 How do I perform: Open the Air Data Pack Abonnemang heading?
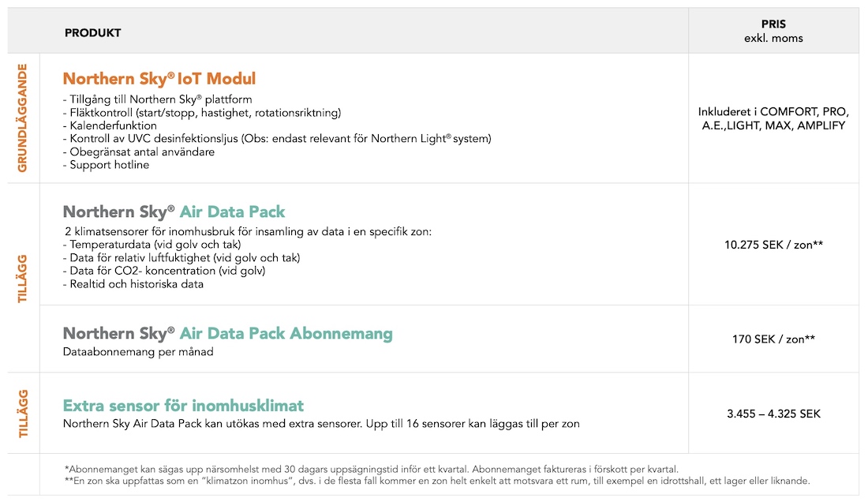228,333
